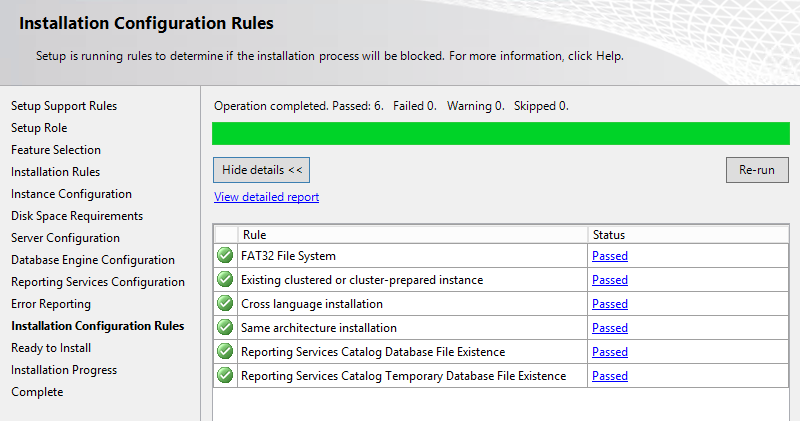Select Database Engine Configuration step

point(93,260)
